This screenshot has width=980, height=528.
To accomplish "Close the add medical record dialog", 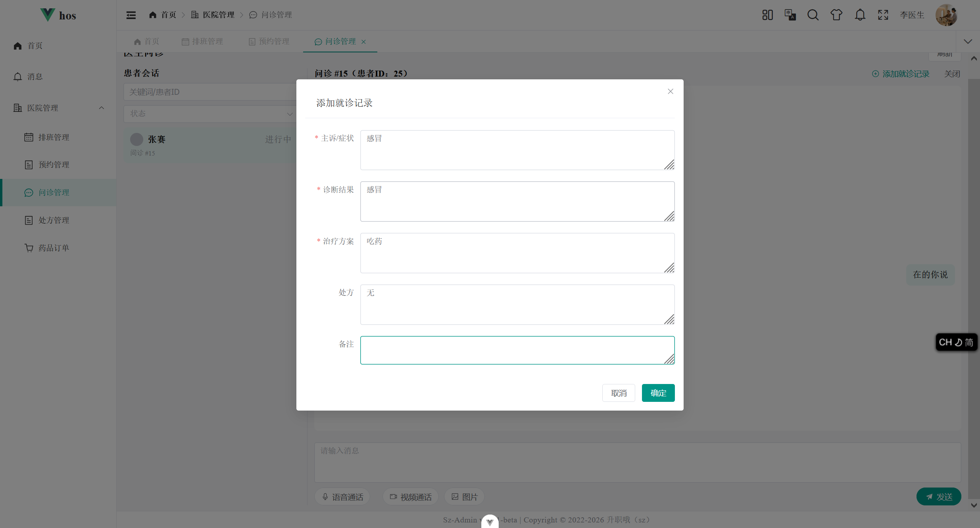I will click(670, 92).
